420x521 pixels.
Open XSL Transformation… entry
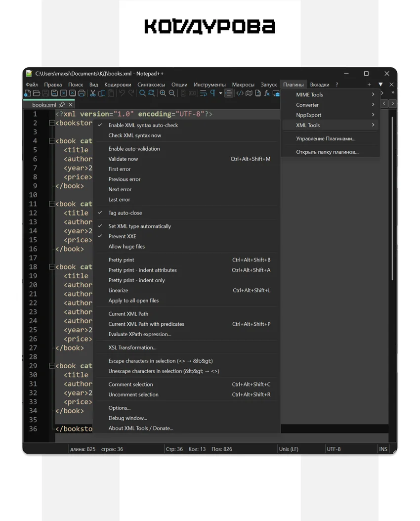pyautogui.click(x=187, y=347)
